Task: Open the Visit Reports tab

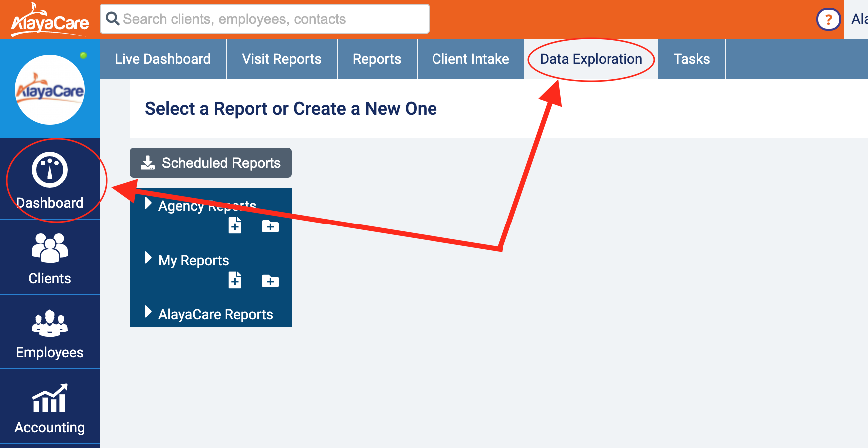Action: (282, 59)
